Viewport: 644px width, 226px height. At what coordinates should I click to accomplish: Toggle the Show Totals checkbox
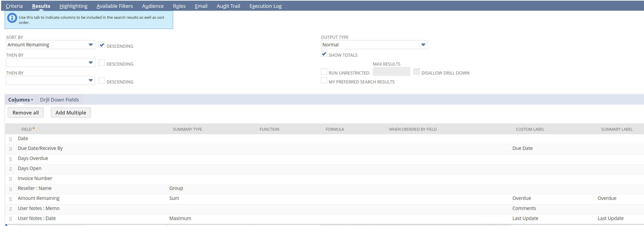click(x=324, y=54)
